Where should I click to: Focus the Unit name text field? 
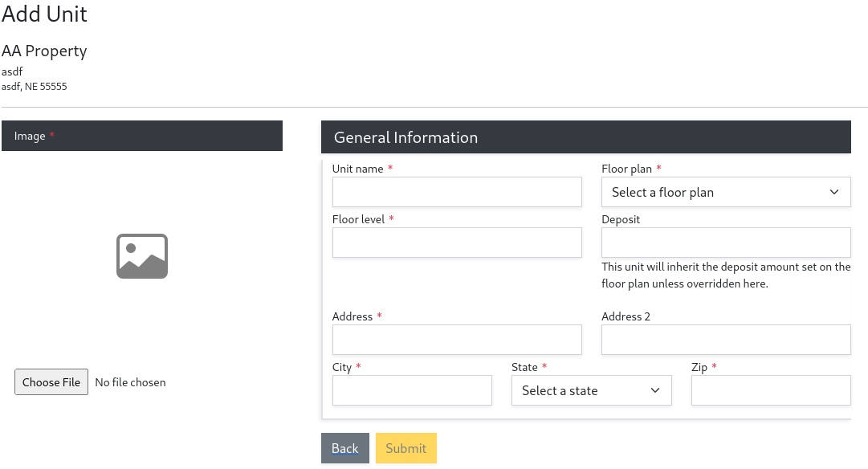(x=456, y=193)
